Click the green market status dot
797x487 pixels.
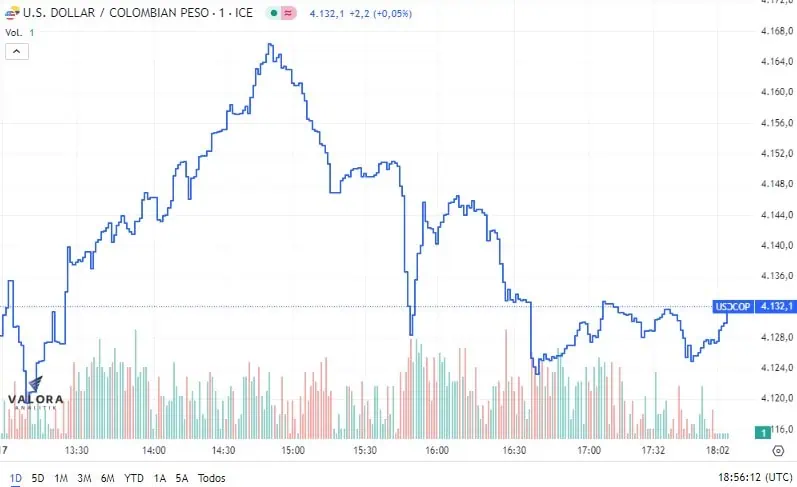pos(273,13)
